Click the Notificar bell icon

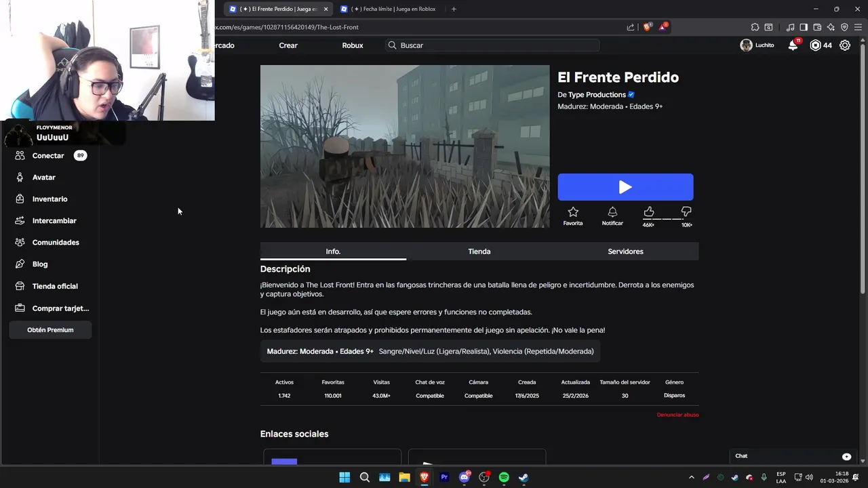[x=612, y=212]
